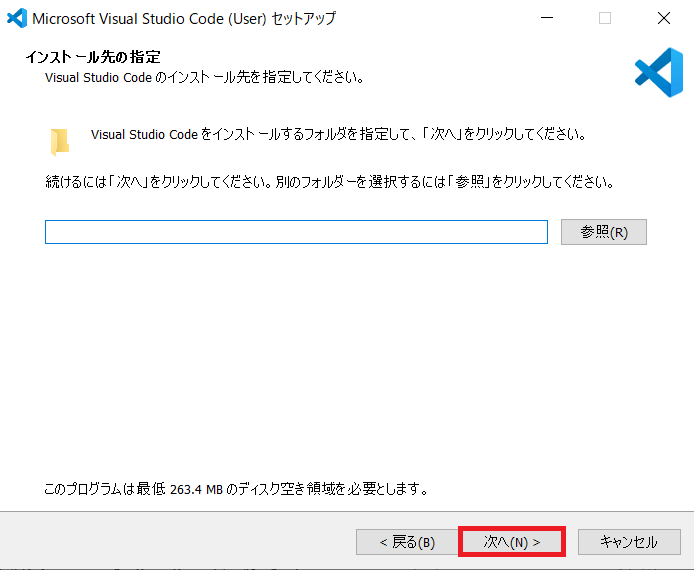Click the install destination path field

click(x=296, y=232)
